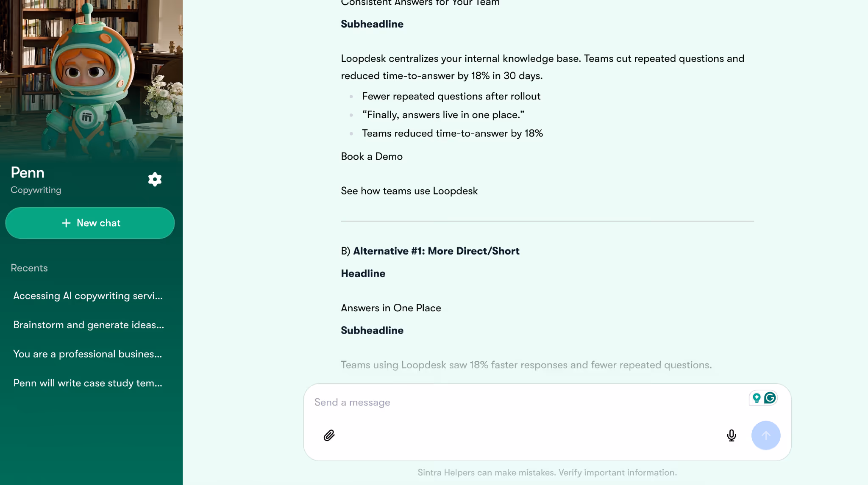Image resolution: width=868 pixels, height=485 pixels.
Task: Open the 'Brainstorm and generate ideas...' chat
Action: [x=89, y=325]
